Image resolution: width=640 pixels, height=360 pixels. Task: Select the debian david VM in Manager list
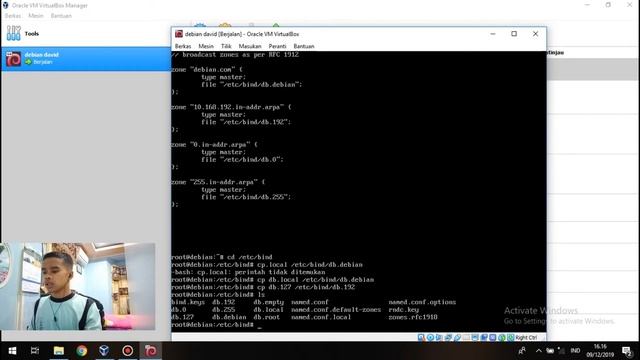tap(86, 59)
